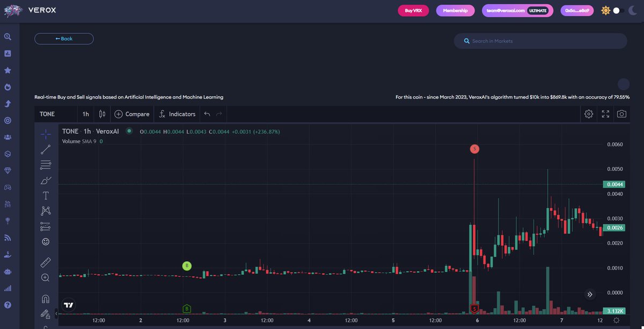Screen dimensions: 644x329
Task: Enter fullscreen chart mode
Action: pos(605,114)
